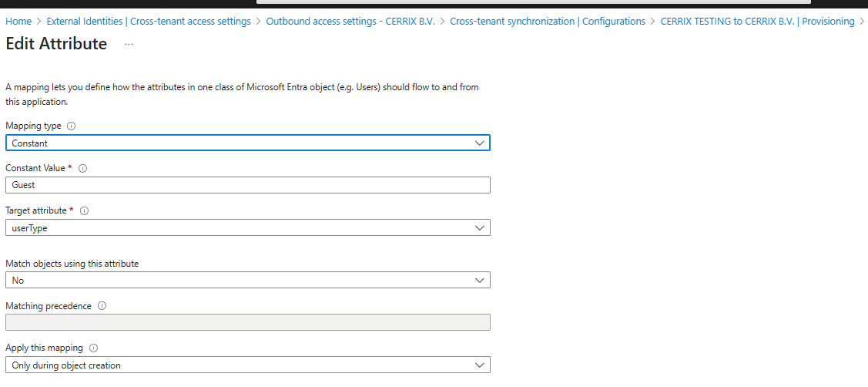
Task: Go to Home in the breadcrumb
Action: [18, 21]
